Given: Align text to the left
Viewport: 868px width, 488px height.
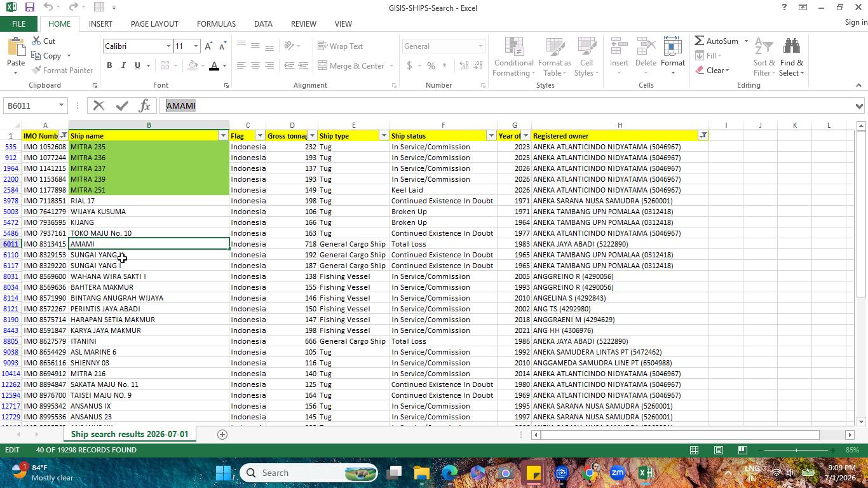Looking at the screenshot, I should (x=241, y=65).
